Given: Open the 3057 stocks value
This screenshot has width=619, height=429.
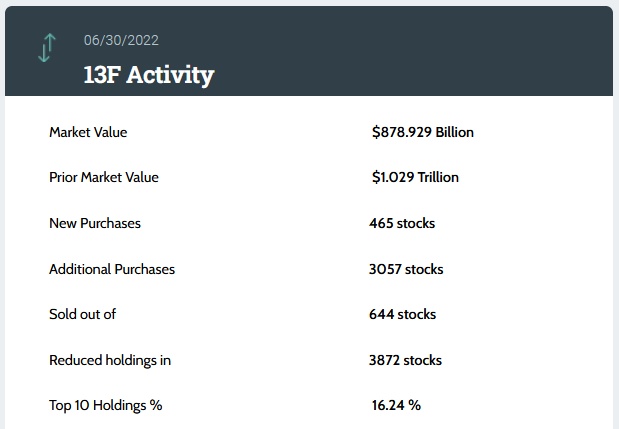Looking at the screenshot, I should coord(406,269).
